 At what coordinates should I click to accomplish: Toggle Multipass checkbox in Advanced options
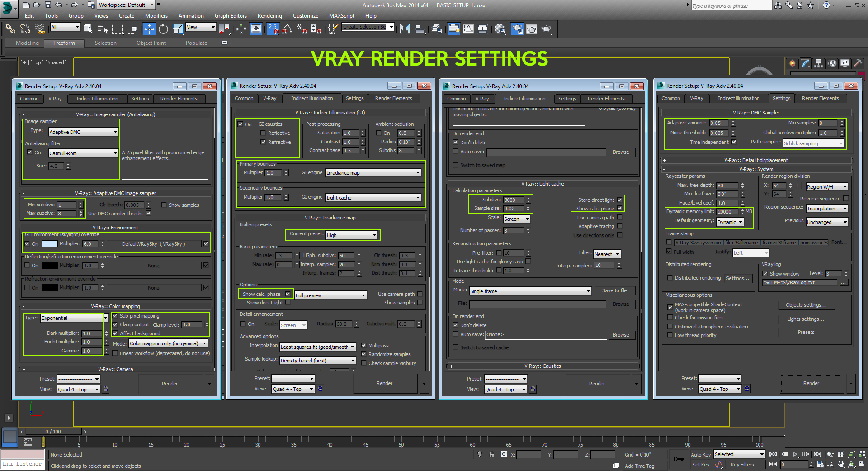[363, 346]
